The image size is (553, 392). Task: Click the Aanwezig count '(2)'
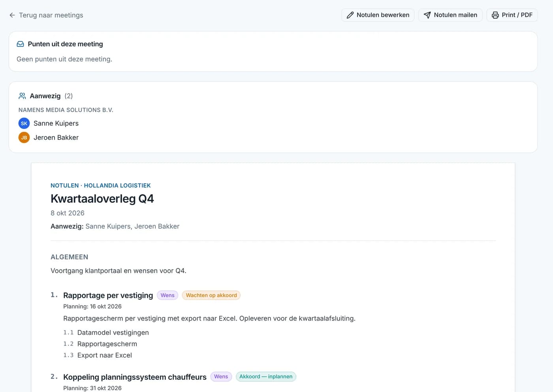click(69, 96)
